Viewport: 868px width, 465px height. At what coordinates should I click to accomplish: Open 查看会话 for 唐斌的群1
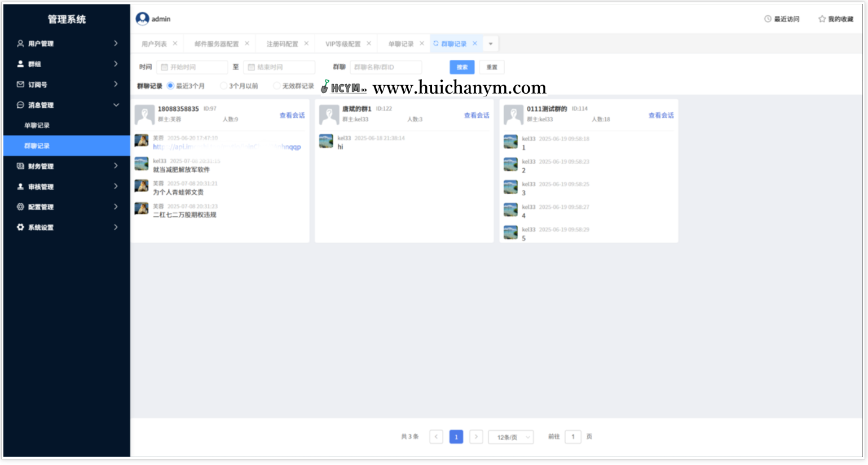(477, 114)
